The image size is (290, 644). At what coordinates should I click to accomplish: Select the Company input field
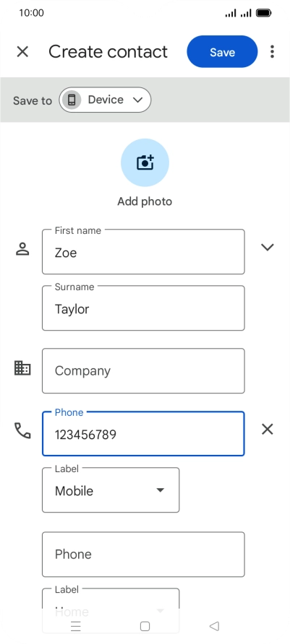click(143, 371)
